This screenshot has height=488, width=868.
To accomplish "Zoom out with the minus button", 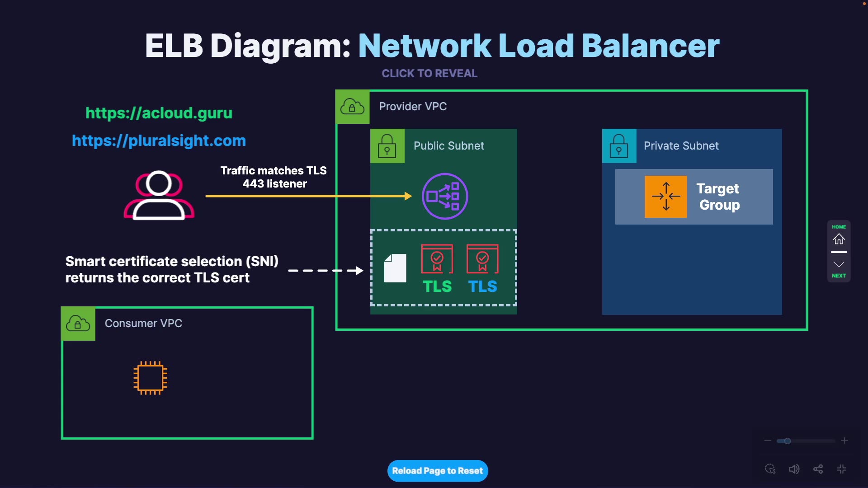I will pyautogui.click(x=767, y=441).
